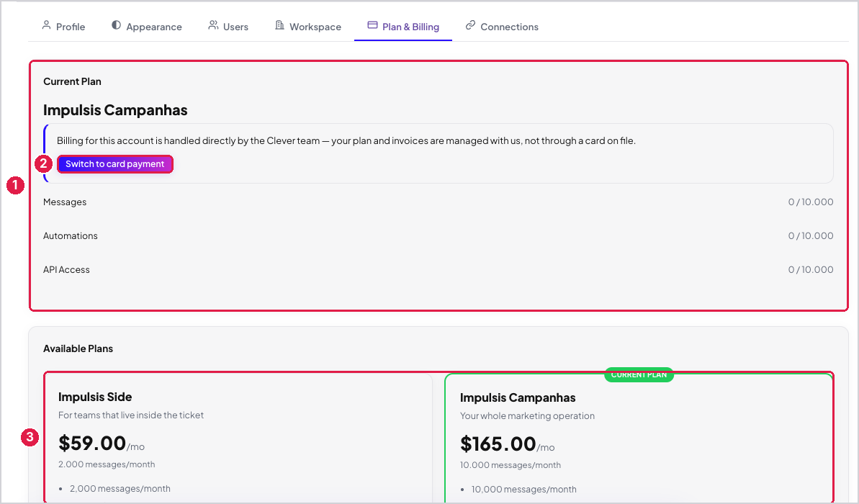This screenshot has width=859, height=504.
Task: Click the API Access usage row
Action: click(439, 269)
